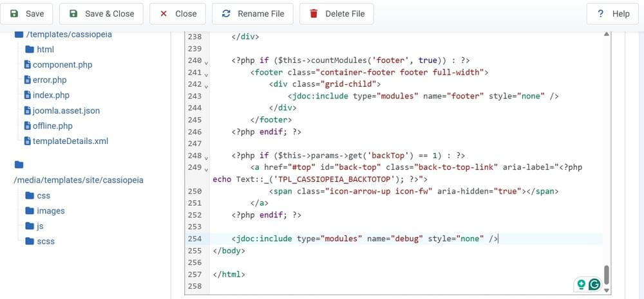Viewport: 644px width, 299px height.
Task: Select templateDetails.xml file
Action: (x=70, y=141)
